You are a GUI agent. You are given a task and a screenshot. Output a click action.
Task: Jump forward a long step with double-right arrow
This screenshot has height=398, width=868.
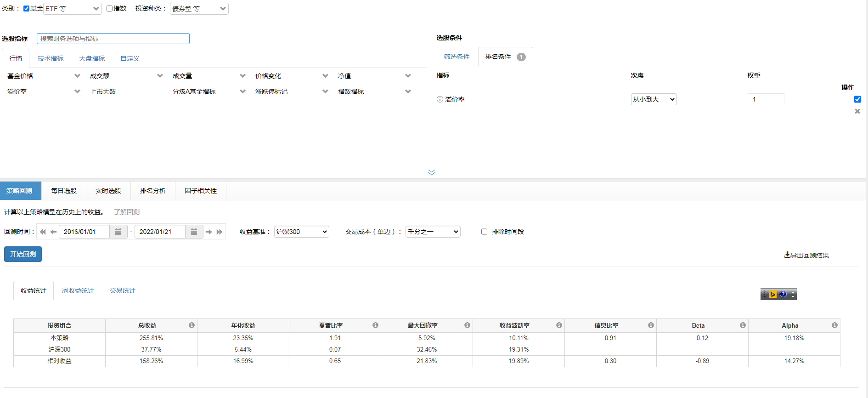[220, 232]
